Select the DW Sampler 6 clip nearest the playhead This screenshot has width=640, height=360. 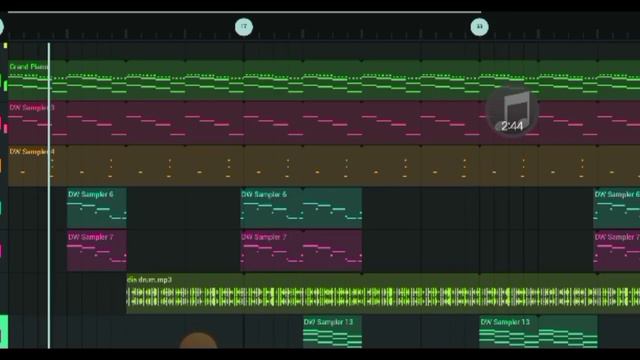click(97, 208)
